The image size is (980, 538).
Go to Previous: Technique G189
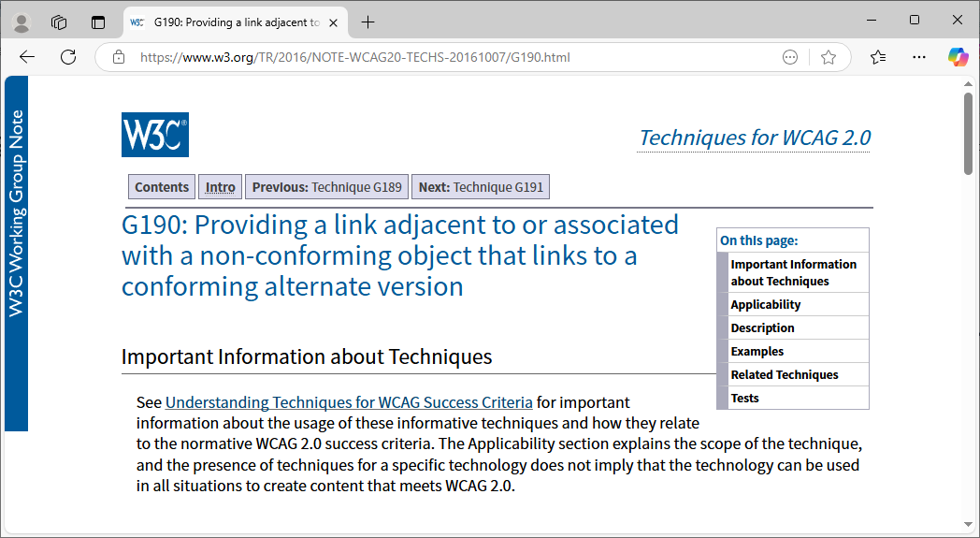click(327, 187)
